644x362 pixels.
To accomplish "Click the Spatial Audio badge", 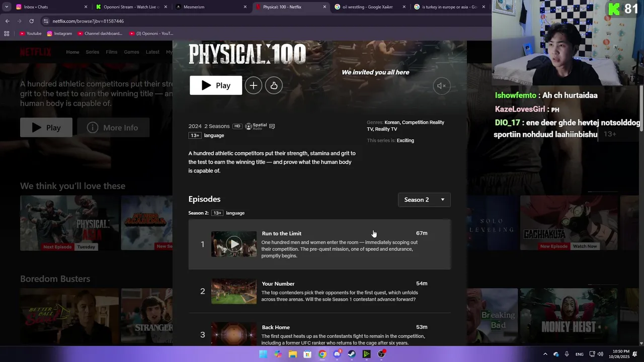I will pyautogui.click(x=256, y=126).
